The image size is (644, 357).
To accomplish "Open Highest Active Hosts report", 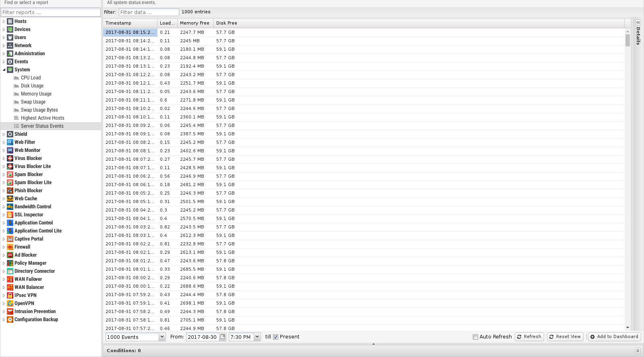I will pos(42,118).
